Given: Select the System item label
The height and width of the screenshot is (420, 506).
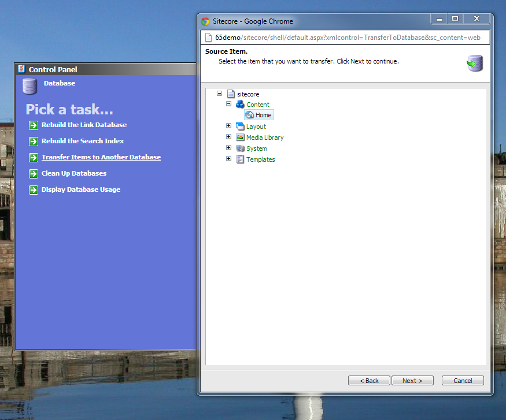Looking at the screenshot, I should pyautogui.click(x=257, y=148).
